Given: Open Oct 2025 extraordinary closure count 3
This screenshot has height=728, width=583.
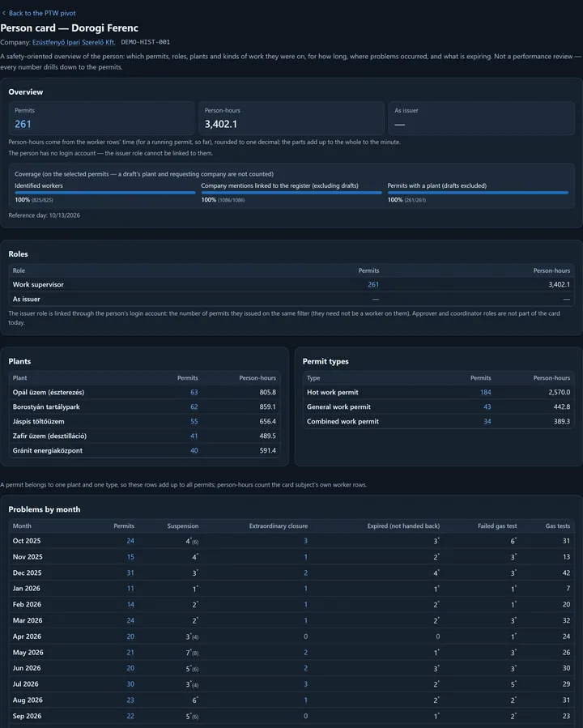Looking at the screenshot, I should tap(305, 541).
